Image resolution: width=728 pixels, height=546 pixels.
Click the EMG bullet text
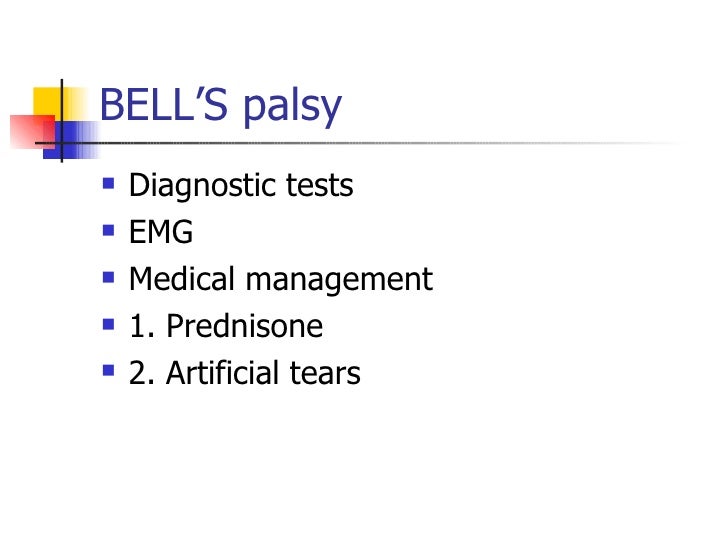point(161,231)
